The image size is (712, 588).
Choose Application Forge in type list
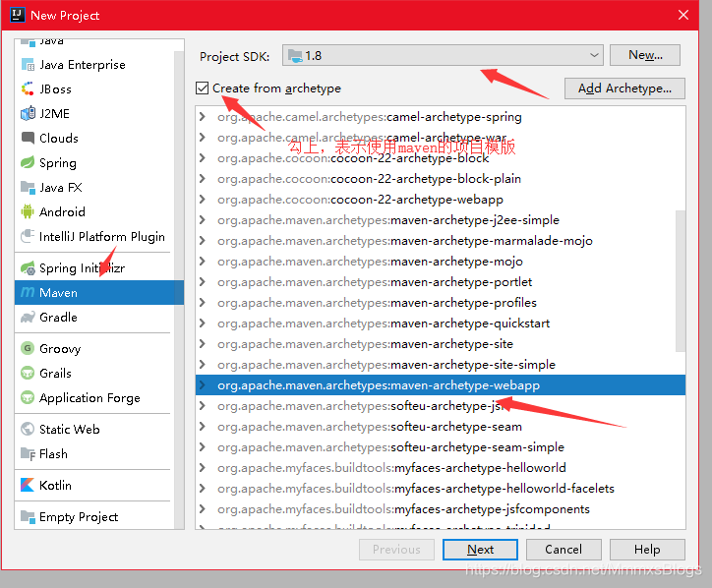pos(94,397)
